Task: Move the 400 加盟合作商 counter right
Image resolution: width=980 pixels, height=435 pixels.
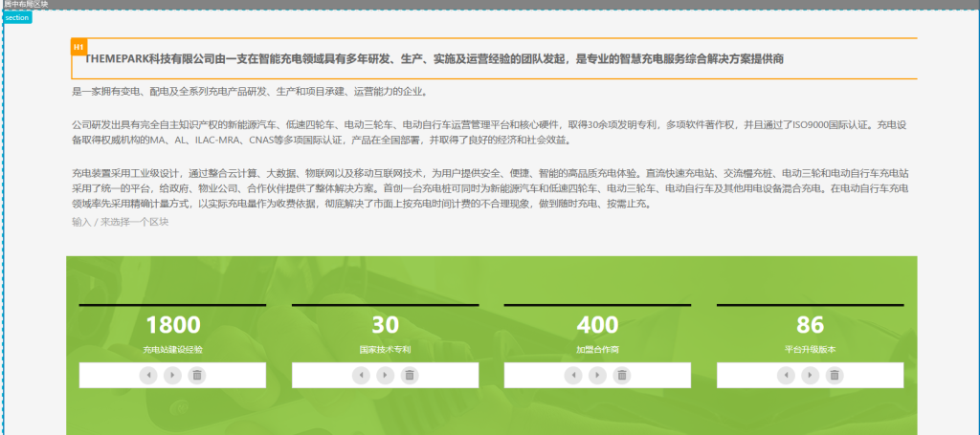Action: pos(597,375)
